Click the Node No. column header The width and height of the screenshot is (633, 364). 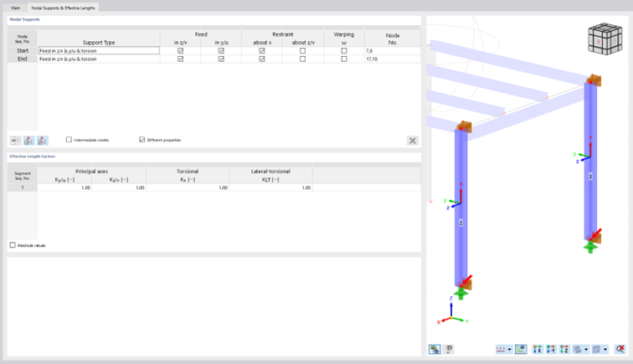[x=393, y=38]
